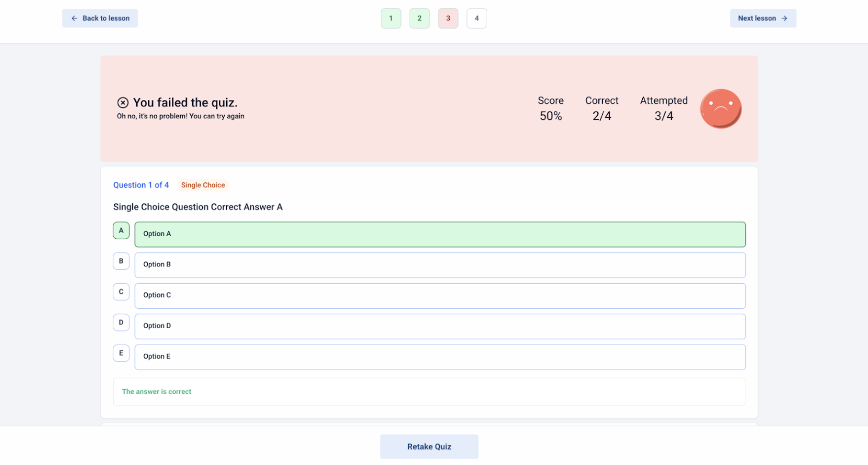Image resolution: width=868 pixels, height=465 pixels.
Task: Click the Single Choice question type tag
Action: coord(203,185)
